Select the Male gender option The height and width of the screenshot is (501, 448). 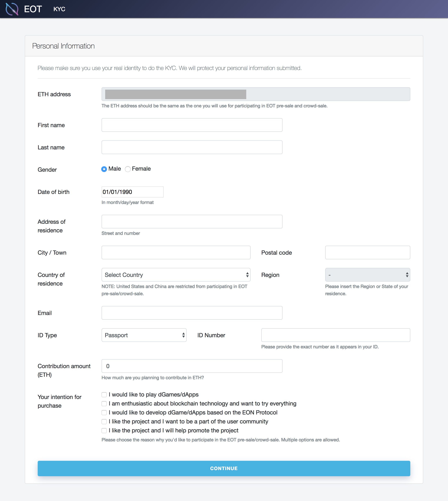tap(104, 169)
